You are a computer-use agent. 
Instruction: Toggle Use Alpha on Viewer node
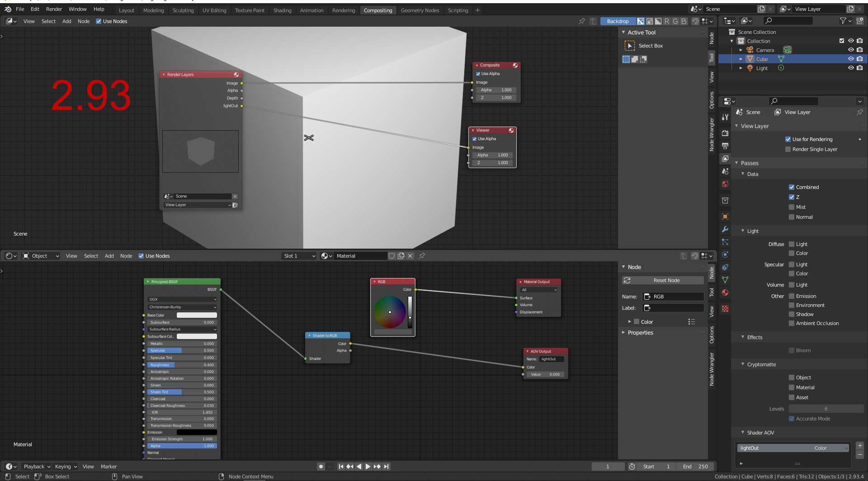pos(474,139)
